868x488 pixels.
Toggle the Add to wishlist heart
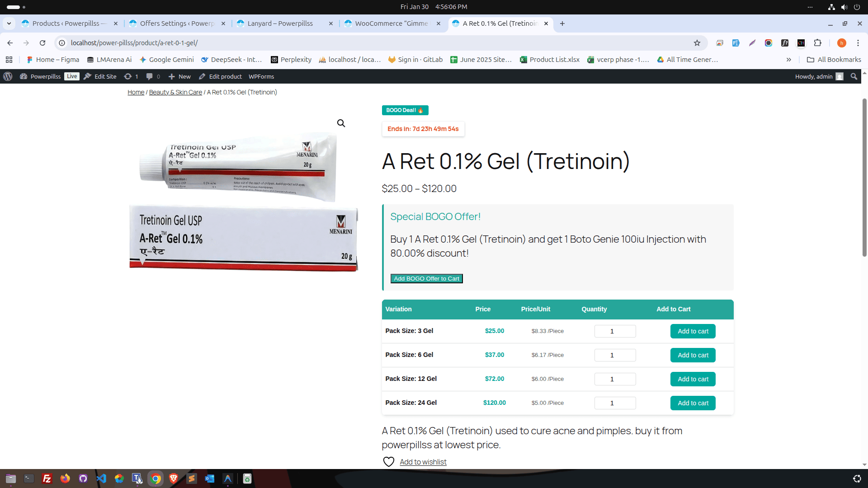pyautogui.click(x=389, y=462)
